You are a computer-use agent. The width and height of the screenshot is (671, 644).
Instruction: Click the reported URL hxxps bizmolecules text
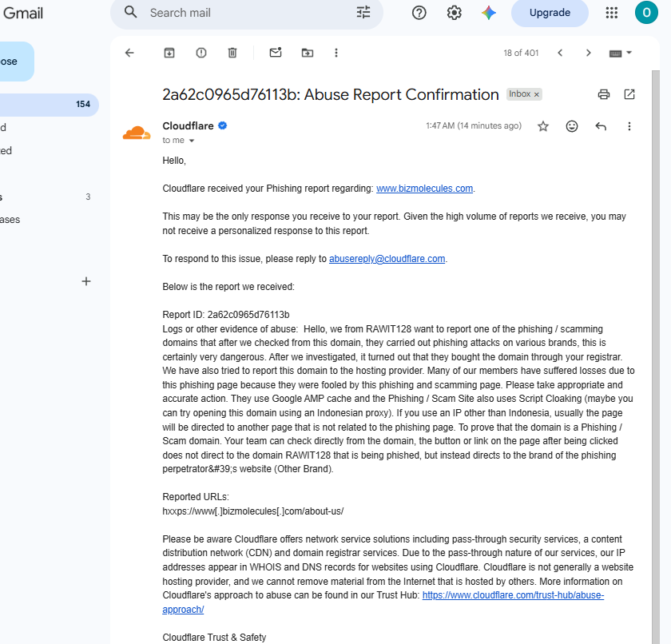(x=253, y=511)
